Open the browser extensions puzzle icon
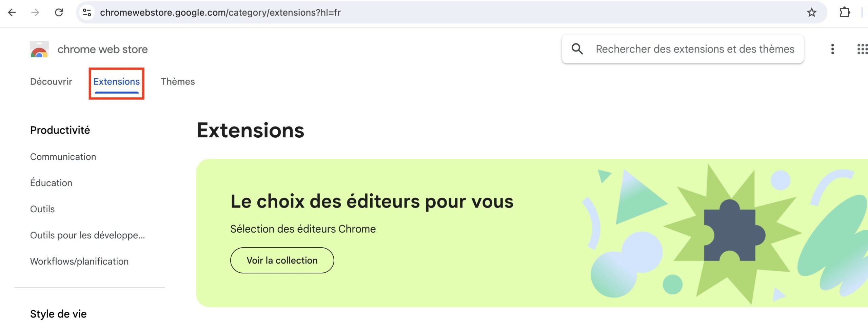Image resolution: width=868 pixels, height=331 pixels. pyautogui.click(x=845, y=13)
